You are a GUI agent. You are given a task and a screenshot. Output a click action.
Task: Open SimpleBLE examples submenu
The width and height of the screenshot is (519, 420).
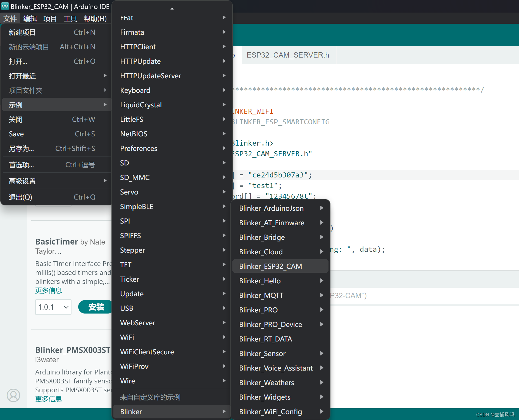point(172,207)
